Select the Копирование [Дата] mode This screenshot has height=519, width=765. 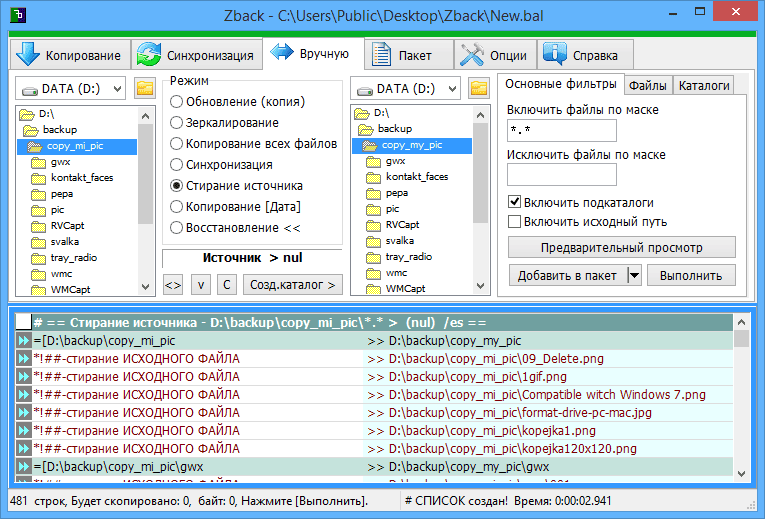(x=235, y=206)
